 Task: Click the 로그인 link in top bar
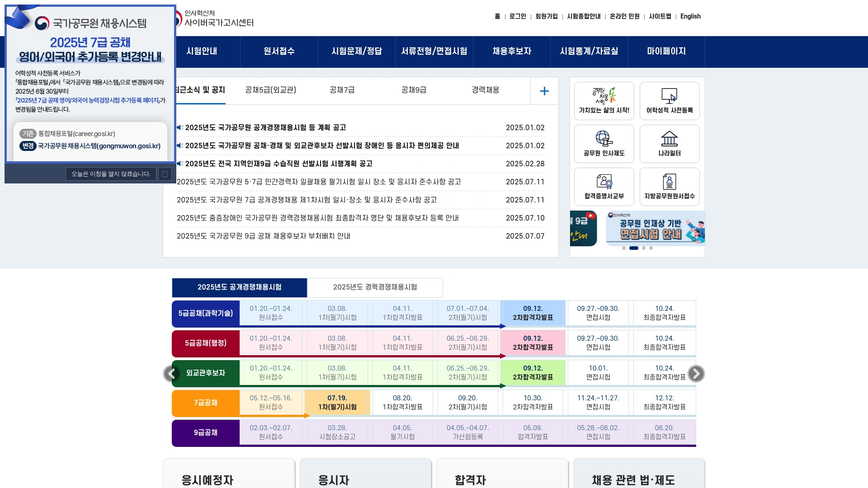tap(518, 16)
